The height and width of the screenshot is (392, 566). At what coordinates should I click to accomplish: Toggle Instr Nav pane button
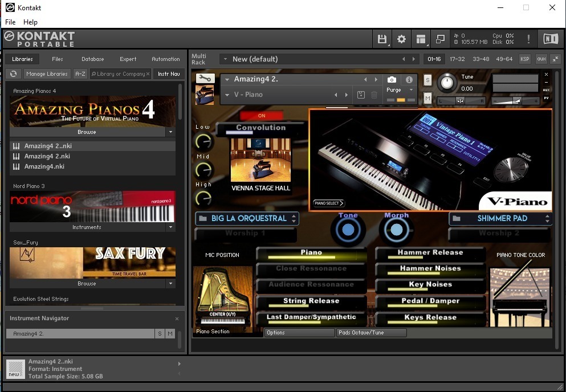click(169, 73)
